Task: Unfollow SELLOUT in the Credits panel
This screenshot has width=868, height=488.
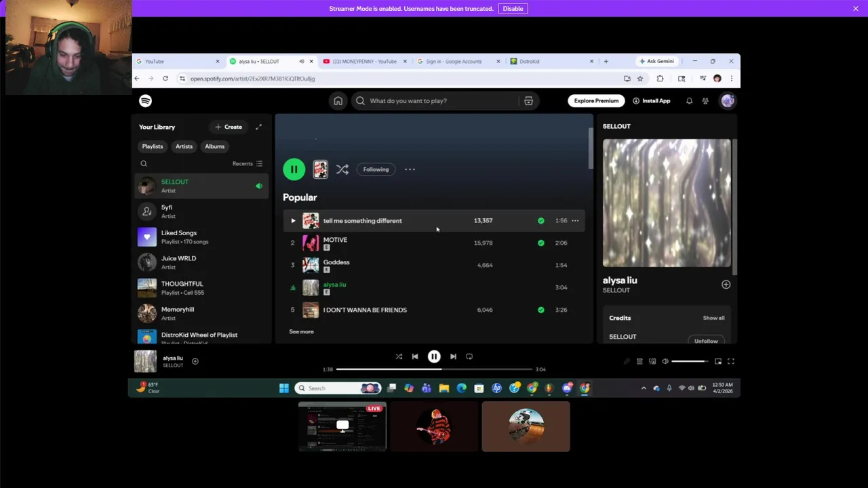Action: click(x=706, y=341)
